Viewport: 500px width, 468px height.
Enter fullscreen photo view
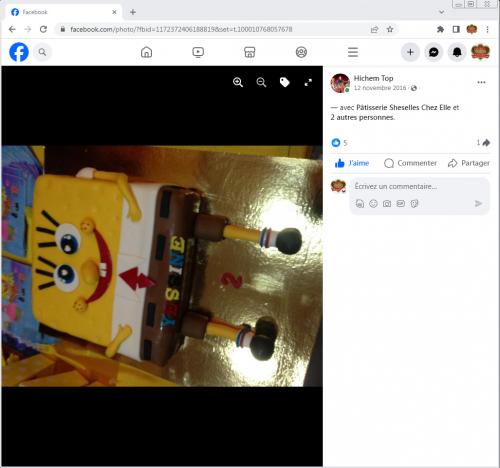(308, 82)
